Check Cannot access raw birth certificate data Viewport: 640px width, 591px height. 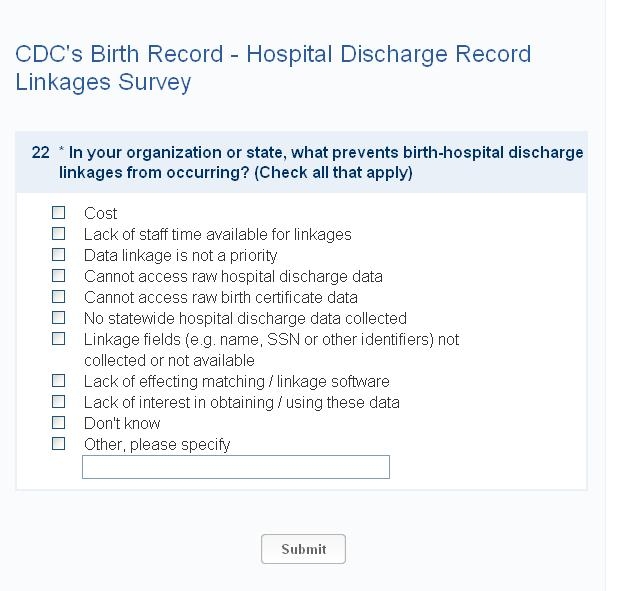[x=59, y=297]
